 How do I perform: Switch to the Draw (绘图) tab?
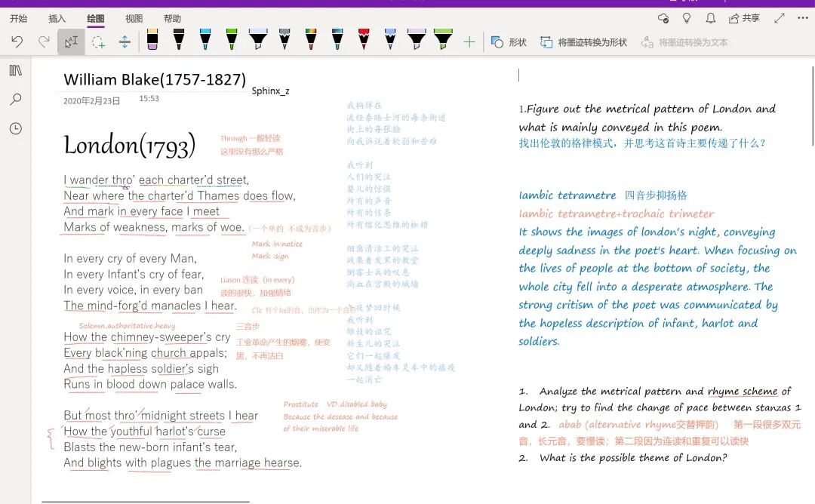(96, 19)
